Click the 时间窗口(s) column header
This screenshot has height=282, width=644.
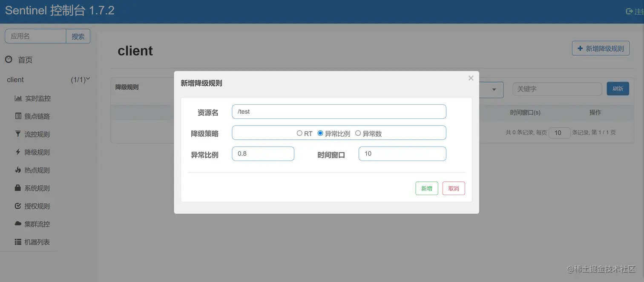tap(525, 112)
